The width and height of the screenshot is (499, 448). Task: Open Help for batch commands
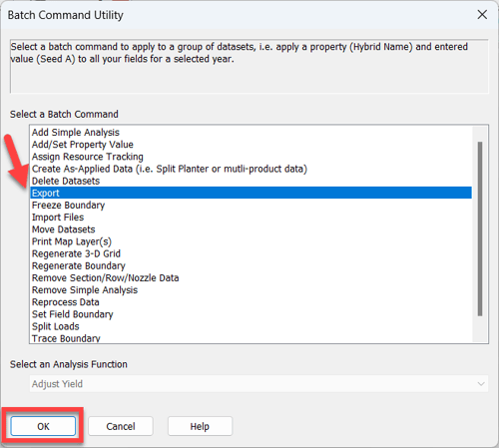(x=200, y=426)
